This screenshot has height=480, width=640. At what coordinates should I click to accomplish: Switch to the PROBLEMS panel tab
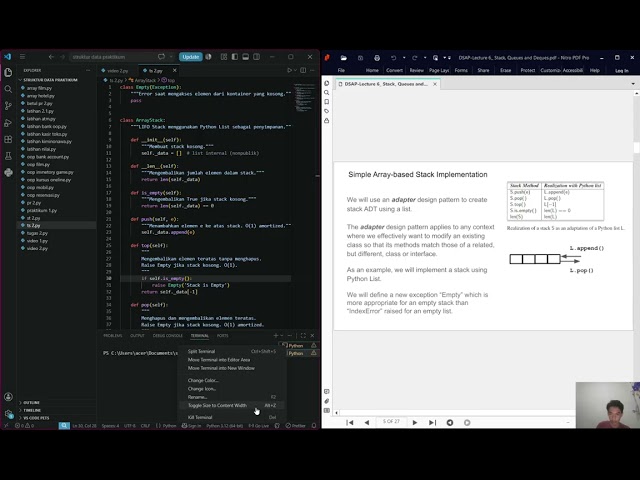[113, 336]
